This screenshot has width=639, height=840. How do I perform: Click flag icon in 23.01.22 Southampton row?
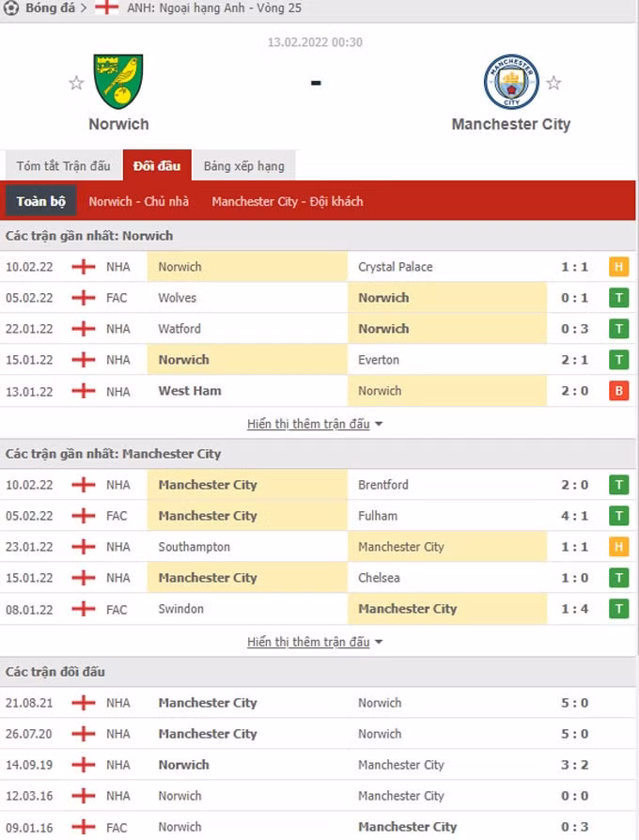pyautogui.click(x=84, y=547)
